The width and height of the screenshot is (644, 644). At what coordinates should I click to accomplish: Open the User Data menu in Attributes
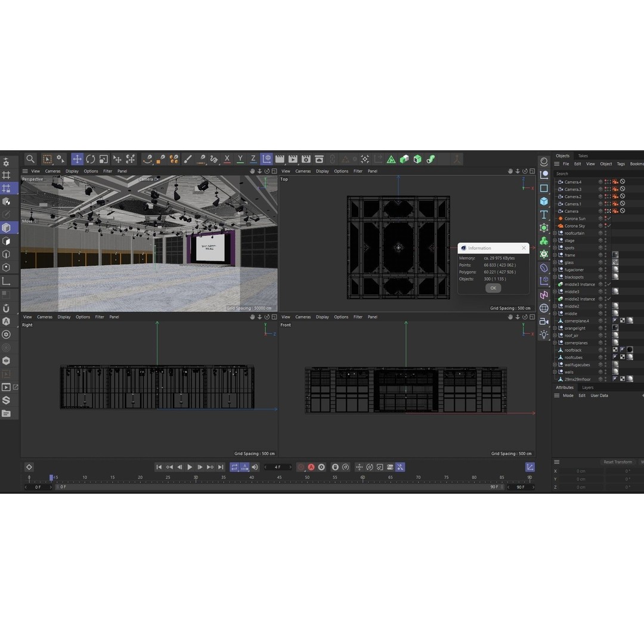599,396
